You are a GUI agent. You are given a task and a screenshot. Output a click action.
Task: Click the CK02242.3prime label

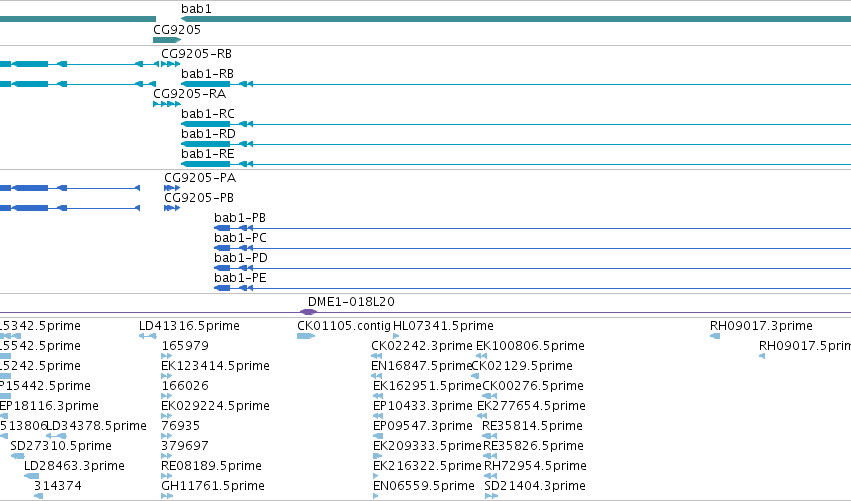tap(422, 346)
